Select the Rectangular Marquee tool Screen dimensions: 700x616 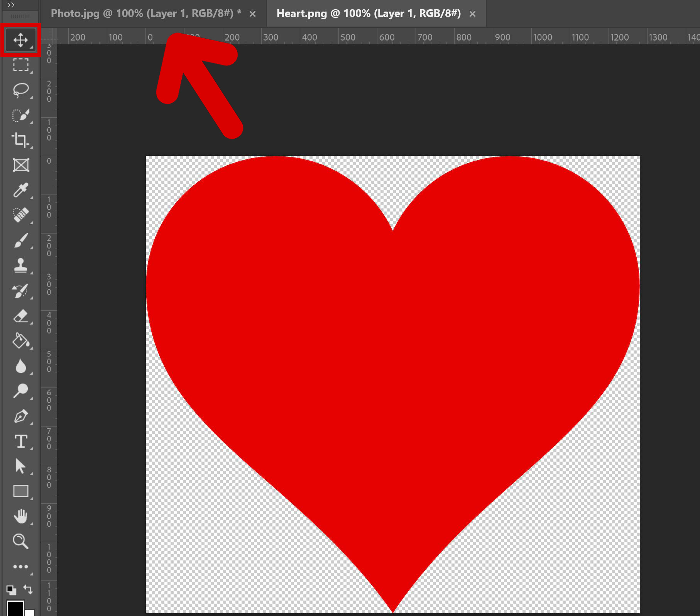coord(21,65)
